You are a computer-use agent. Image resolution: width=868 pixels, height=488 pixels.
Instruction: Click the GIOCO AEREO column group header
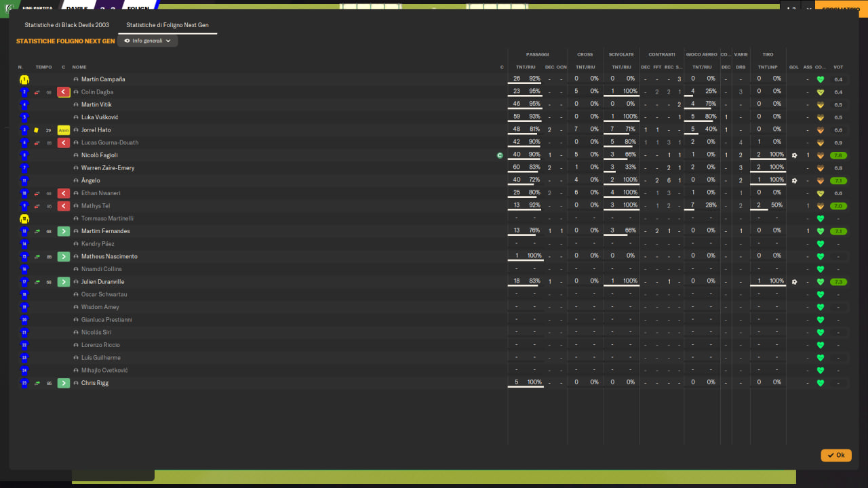702,54
